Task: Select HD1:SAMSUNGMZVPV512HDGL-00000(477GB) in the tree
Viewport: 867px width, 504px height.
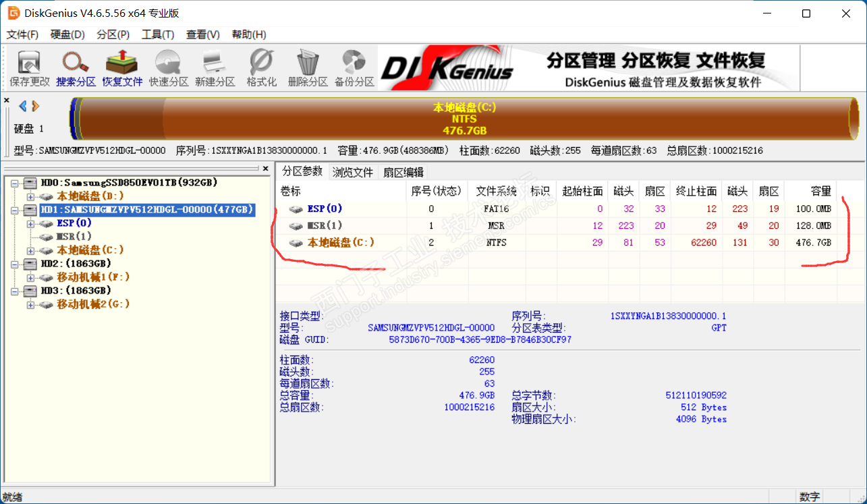Action: tap(147, 210)
